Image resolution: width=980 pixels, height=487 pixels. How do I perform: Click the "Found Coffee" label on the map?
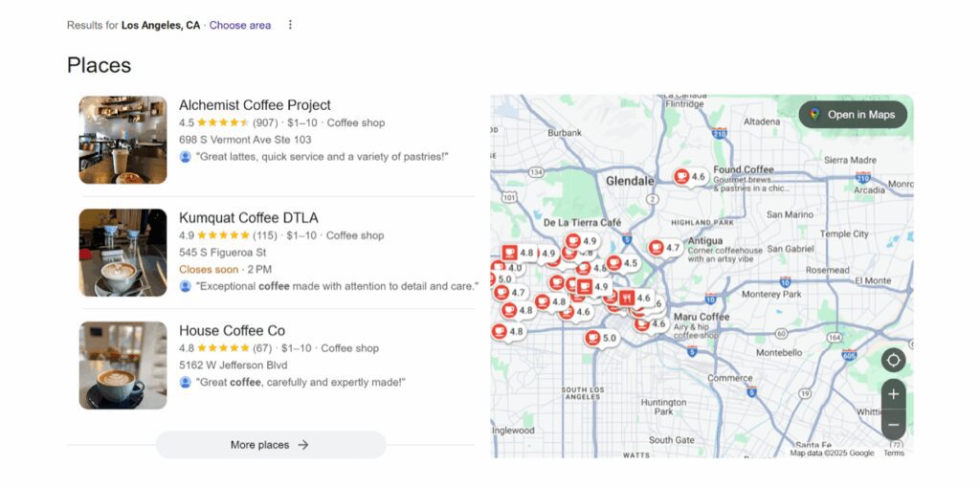coord(744,169)
